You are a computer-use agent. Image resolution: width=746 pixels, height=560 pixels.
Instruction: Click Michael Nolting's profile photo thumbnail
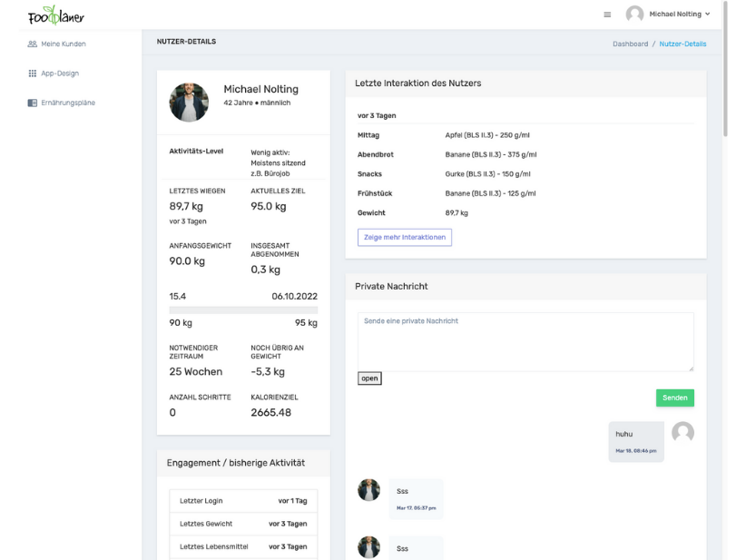click(x=188, y=102)
